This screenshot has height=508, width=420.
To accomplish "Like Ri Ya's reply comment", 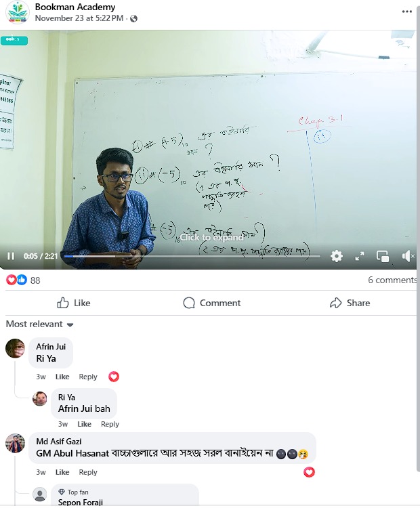I will 84,424.
